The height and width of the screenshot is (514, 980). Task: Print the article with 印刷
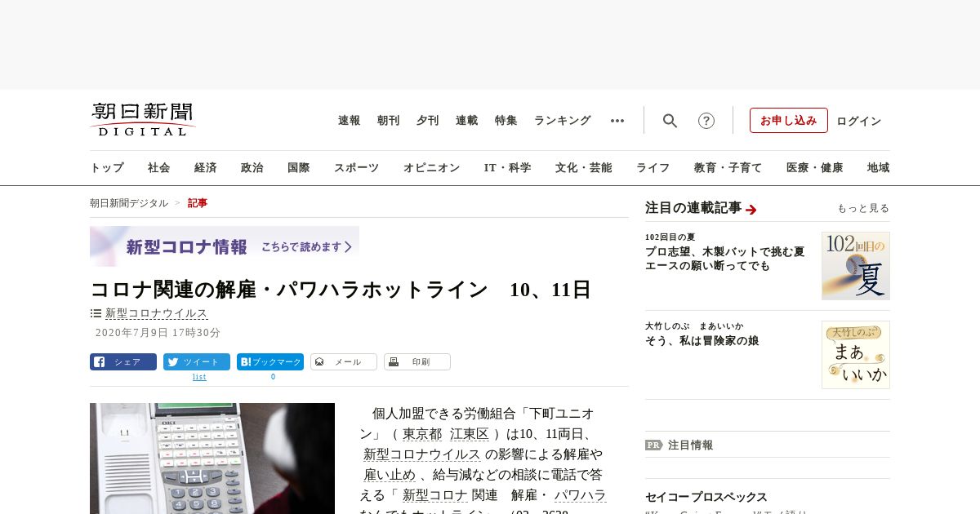417,362
